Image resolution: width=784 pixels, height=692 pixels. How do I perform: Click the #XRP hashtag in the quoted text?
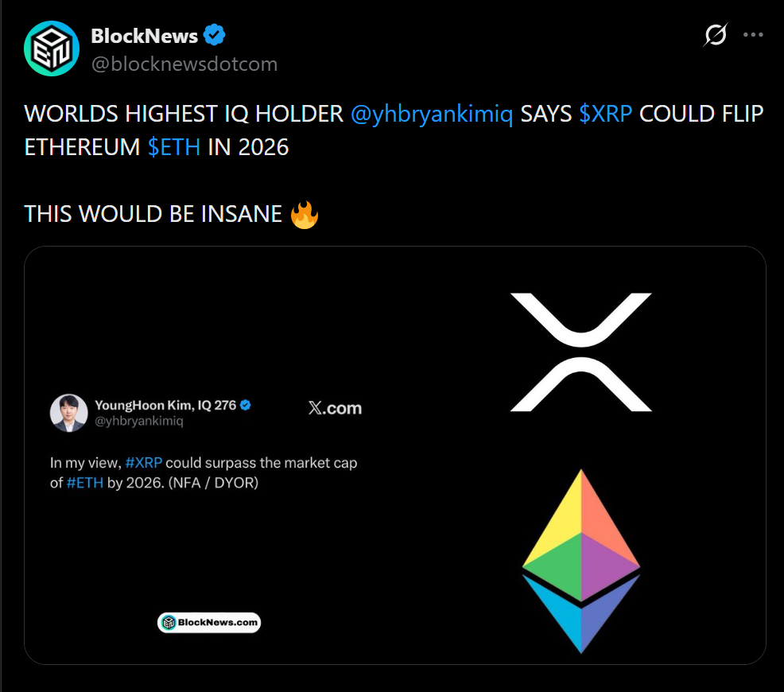(x=144, y=463)
